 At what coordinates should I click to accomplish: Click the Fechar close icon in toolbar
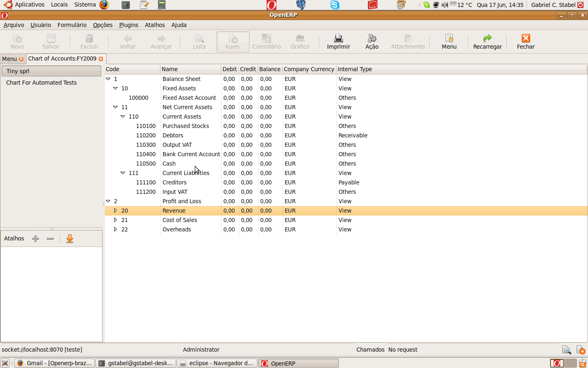click(526, 38)
